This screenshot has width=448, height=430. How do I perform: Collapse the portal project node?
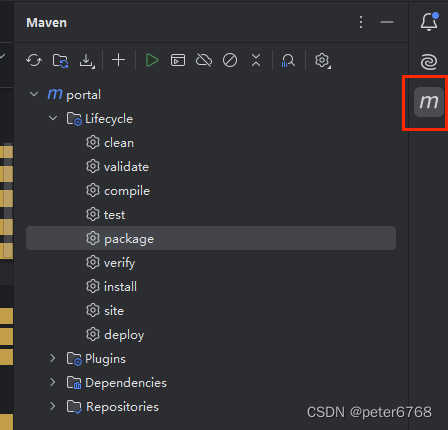(34, 94)
